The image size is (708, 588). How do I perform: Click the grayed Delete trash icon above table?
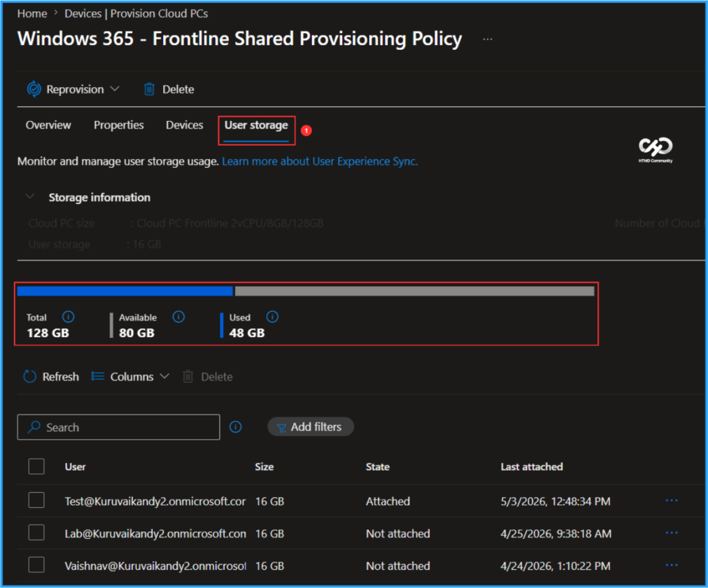188,377
